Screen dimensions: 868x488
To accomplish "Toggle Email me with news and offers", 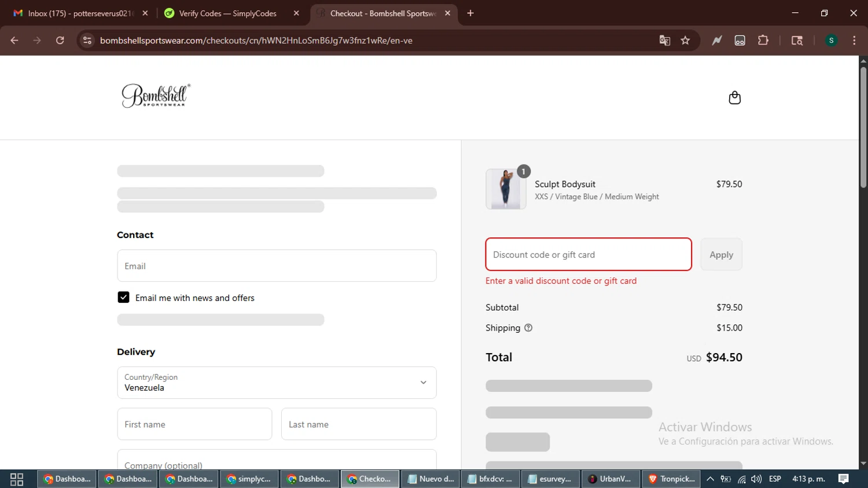I will [123, 298].
